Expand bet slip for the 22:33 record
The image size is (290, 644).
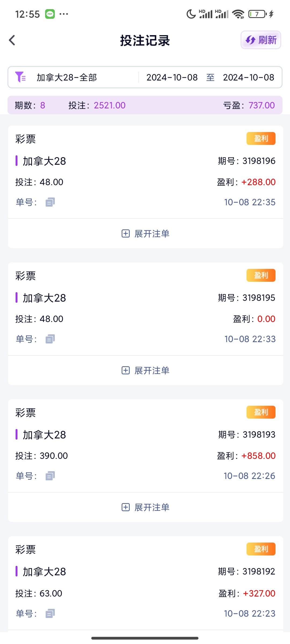146,370
